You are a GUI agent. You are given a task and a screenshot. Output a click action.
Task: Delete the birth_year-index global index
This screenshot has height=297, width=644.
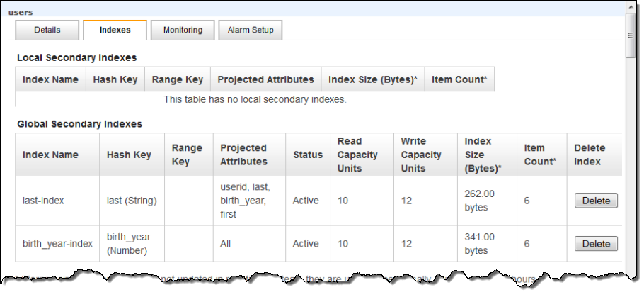(x=595, y=244)
